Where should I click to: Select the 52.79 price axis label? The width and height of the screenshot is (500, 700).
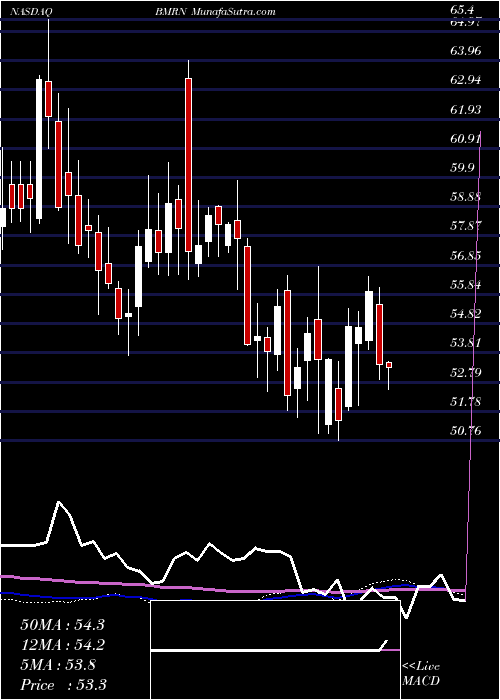pos(466,372)
